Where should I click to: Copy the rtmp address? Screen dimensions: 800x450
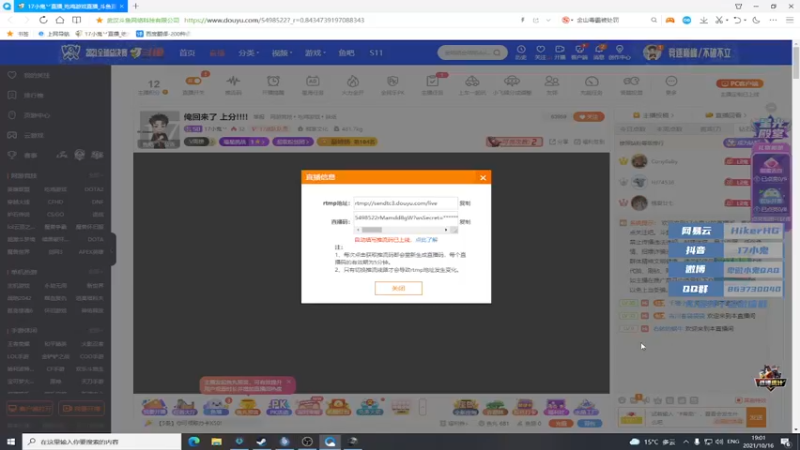tap(465, 203)
